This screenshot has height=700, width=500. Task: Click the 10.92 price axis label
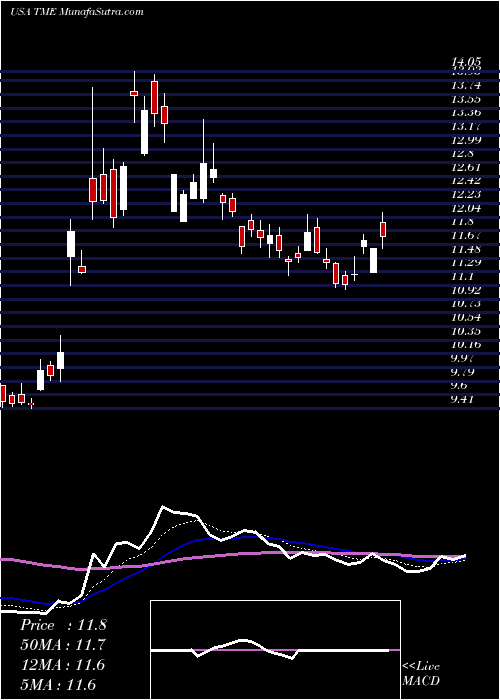[466, 290]
